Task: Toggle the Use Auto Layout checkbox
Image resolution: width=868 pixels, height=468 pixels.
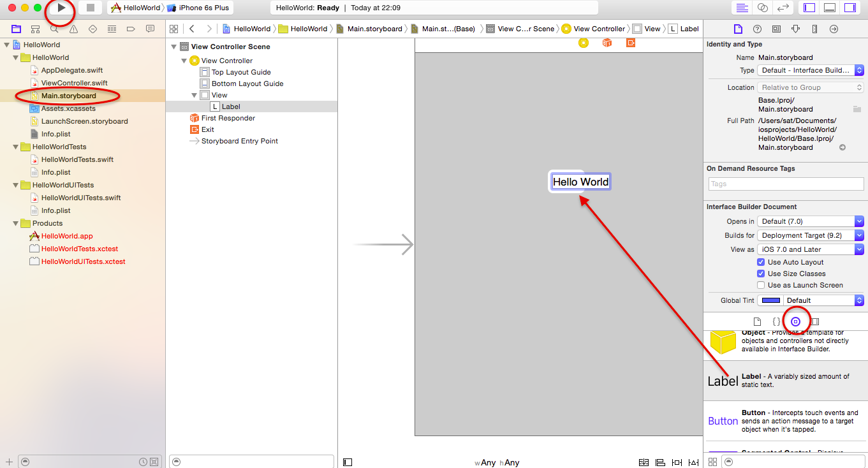Action: (761, 262)
